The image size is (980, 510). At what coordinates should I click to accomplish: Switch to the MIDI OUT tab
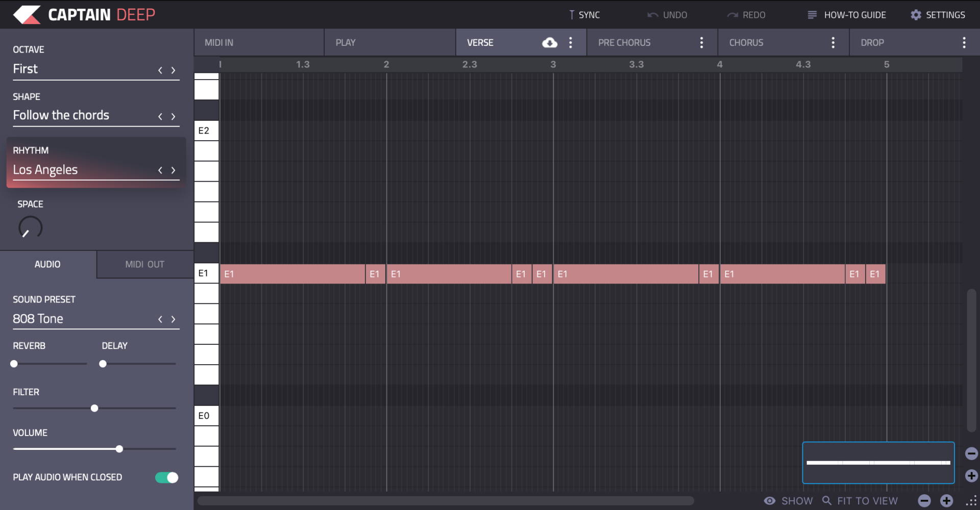pos(144,264)
